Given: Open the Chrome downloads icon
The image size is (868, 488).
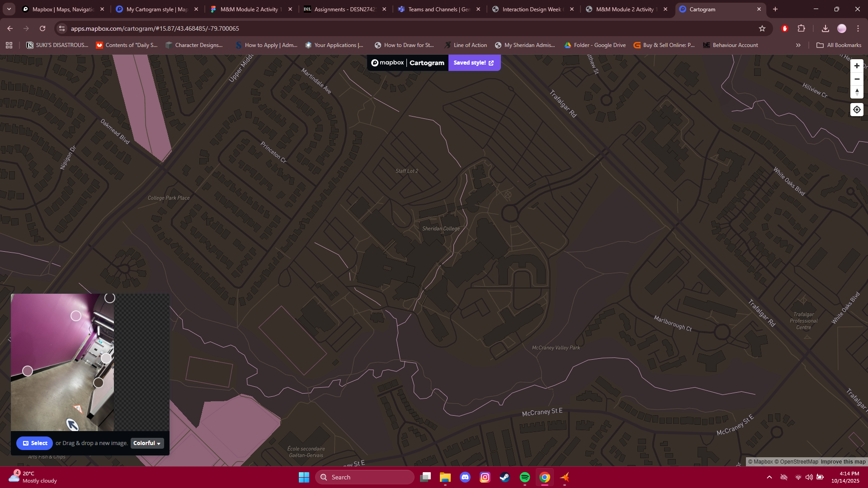Looking at the screenshot, I should (825, 28).
